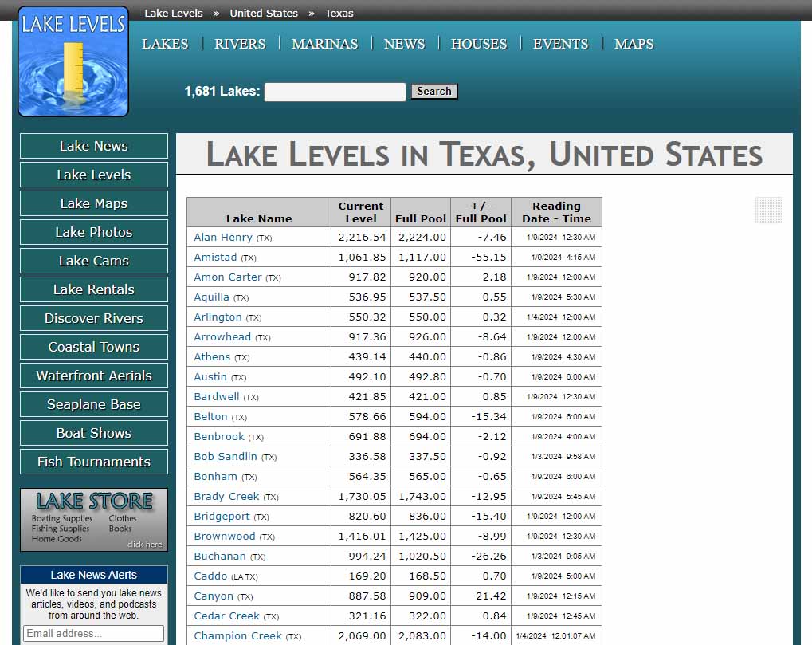
Task: Go to the RIVERS navigation menu
Action: [x=240, y=44]
